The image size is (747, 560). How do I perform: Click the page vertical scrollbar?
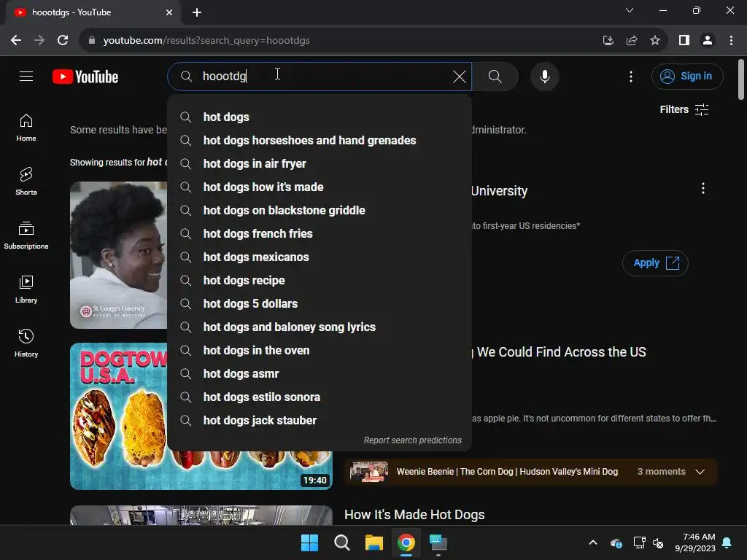pyautogui.click(x=741, y=79)
